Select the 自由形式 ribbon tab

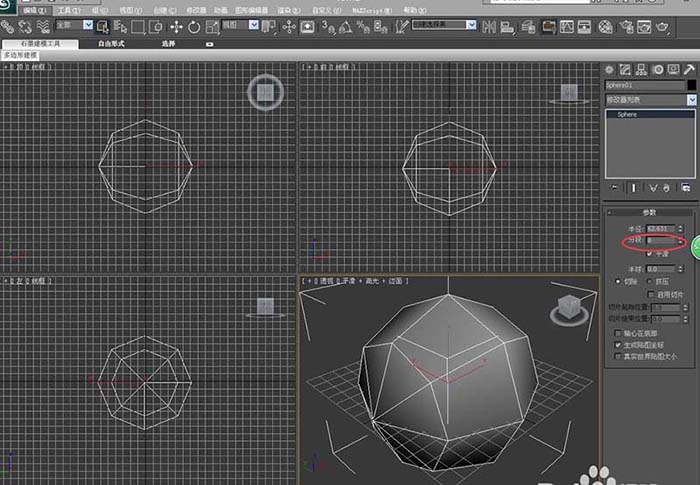pos(112,44)
